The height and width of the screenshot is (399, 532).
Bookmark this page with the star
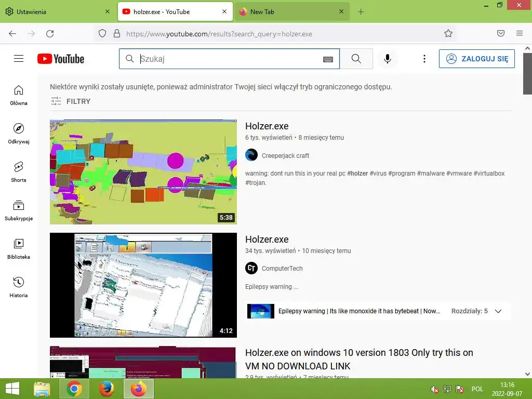(448, 33)
